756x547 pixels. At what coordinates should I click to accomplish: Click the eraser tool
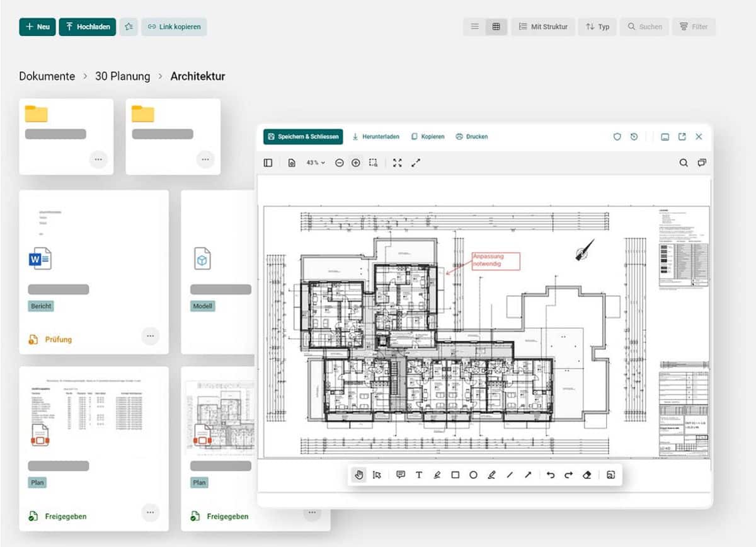tap(587, 475)
